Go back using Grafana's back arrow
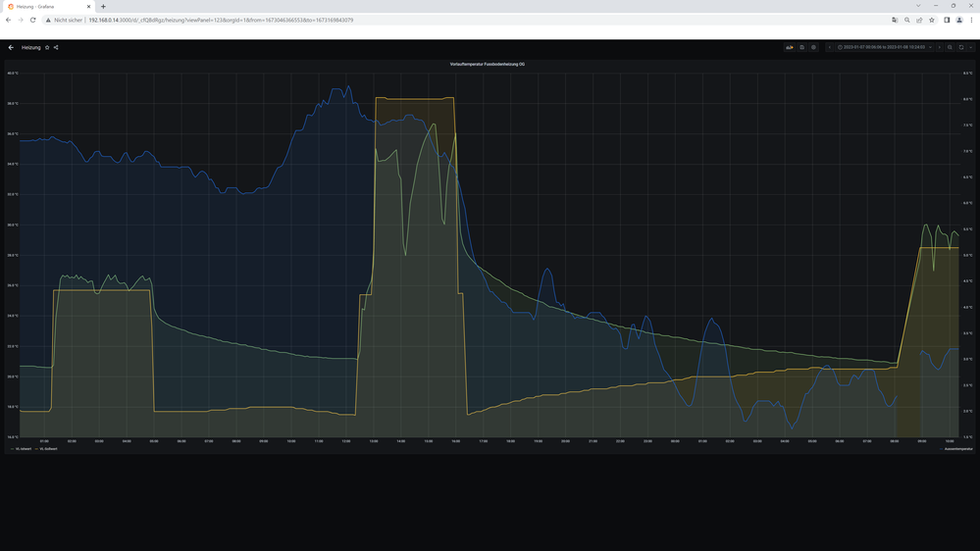This screenshot has width=980, height=551. click(11, 47)
